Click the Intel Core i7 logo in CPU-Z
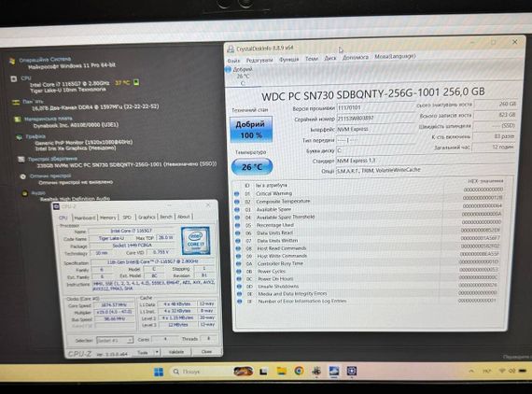The width and height of the screenshot is (532, 394). click(x=195, y=241)
